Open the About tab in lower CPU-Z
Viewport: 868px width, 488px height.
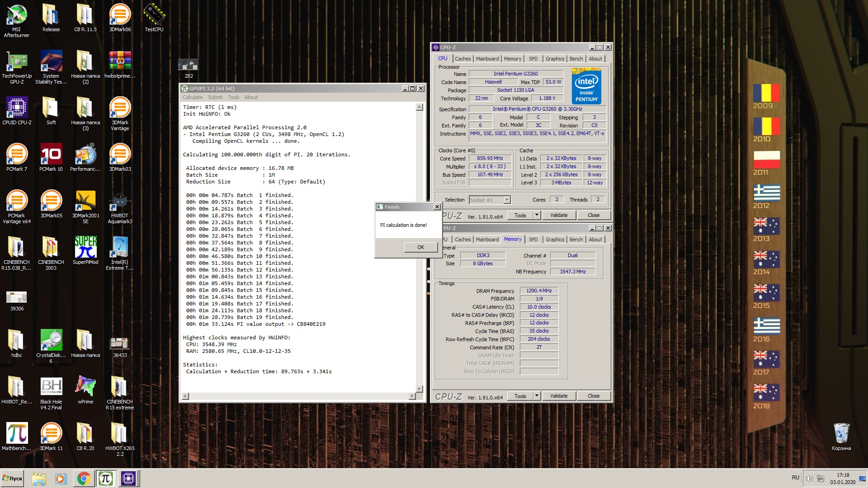tap(595, 239)
